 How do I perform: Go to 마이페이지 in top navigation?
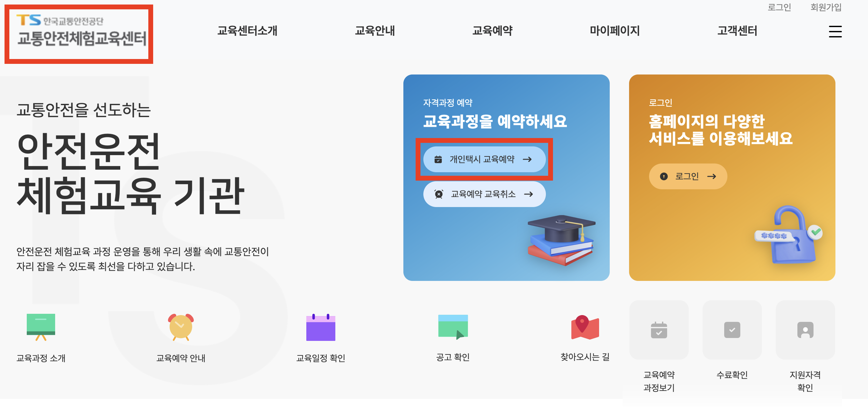(614, 31)
